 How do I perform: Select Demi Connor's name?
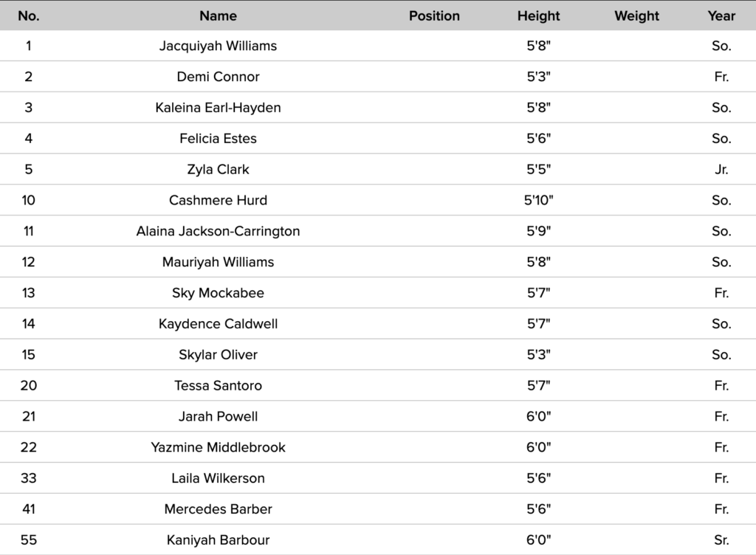click(218, 77)
